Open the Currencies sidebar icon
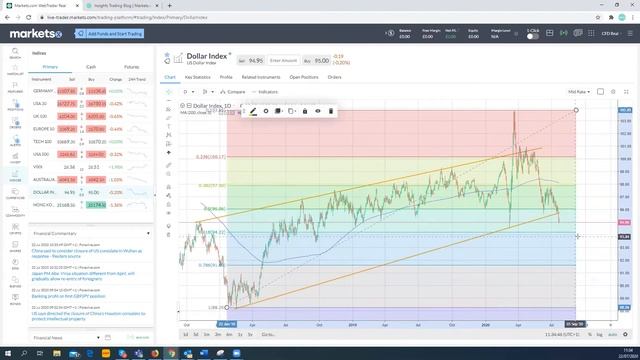This screenshot has width=640, height=360. (x=15, y=193)
